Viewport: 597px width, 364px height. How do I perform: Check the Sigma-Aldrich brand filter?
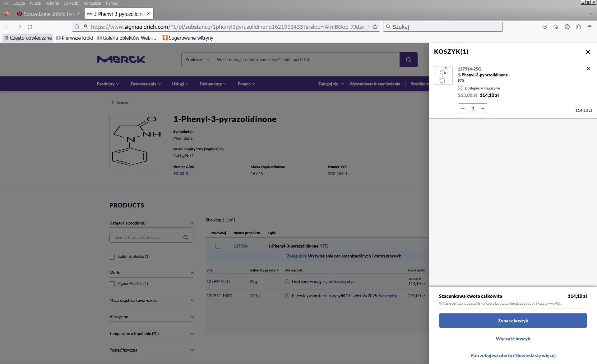(x=112, y=284)
